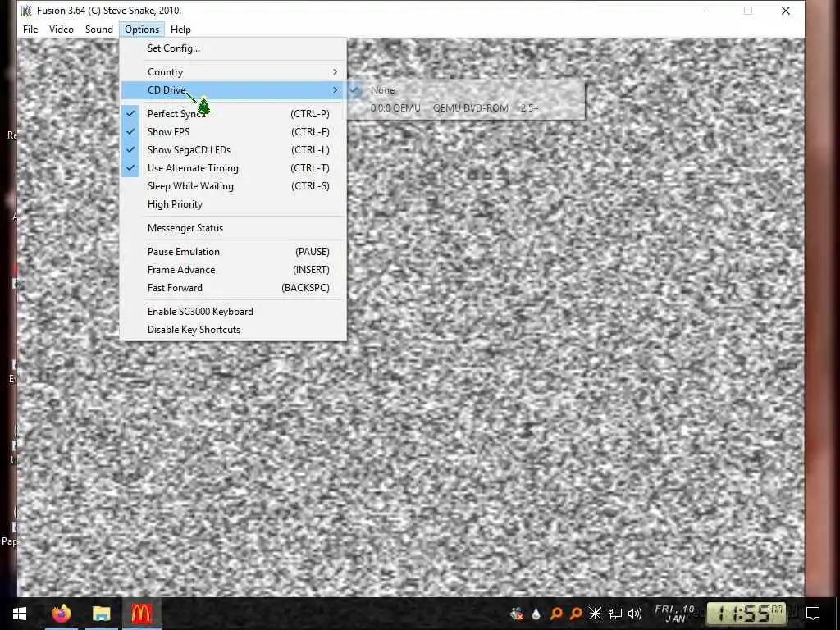This screenshot has width=840, height=630.
Task: Expand the CD Drive submenu
Action: (234, 90)
